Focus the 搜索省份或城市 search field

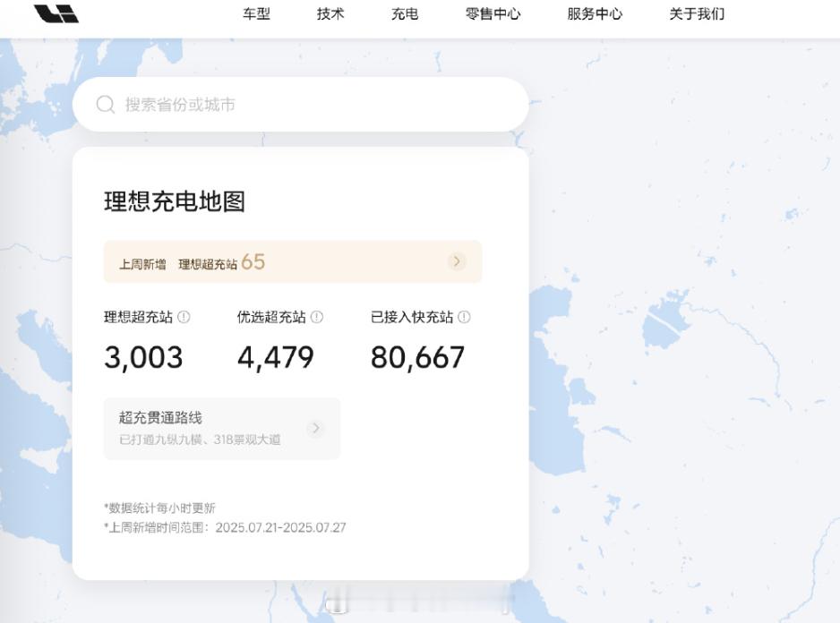click(301, 105)
